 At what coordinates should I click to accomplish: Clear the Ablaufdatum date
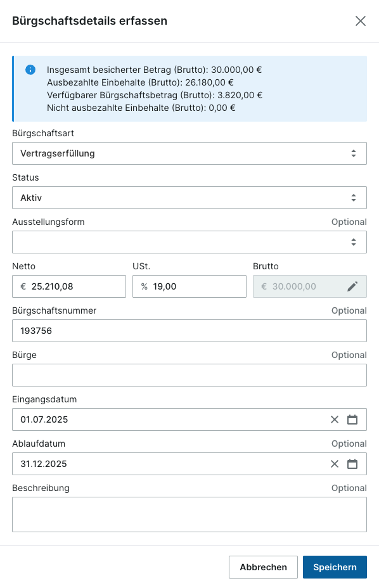coord(335,464)
